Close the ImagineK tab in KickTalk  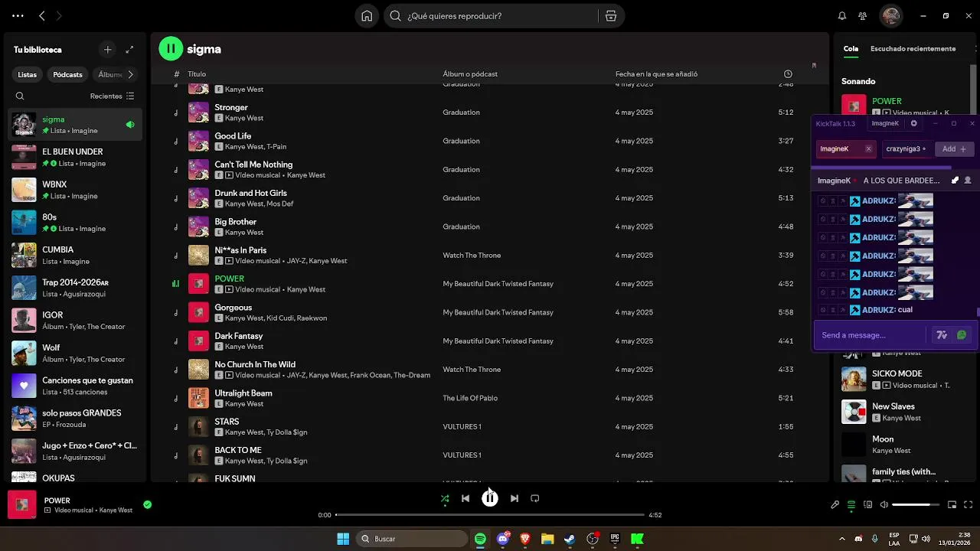point(868,149)
